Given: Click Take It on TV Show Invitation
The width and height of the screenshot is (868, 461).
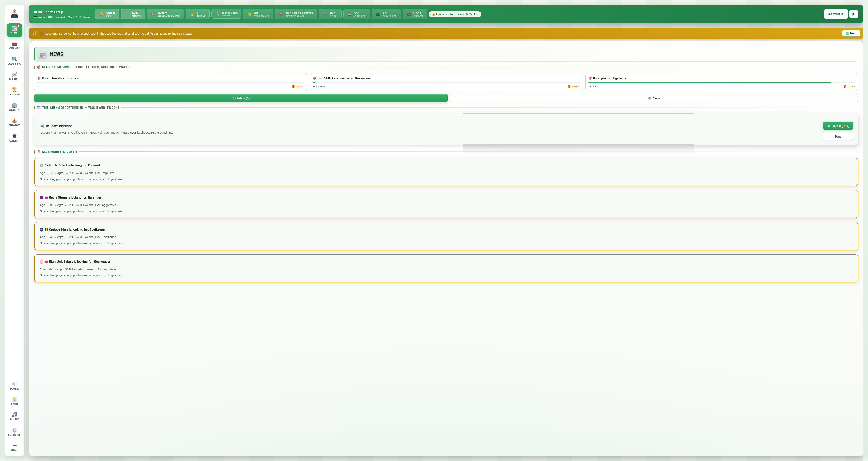Looking at the screenshot, I should pyautogui.click(x=838, y=126).
